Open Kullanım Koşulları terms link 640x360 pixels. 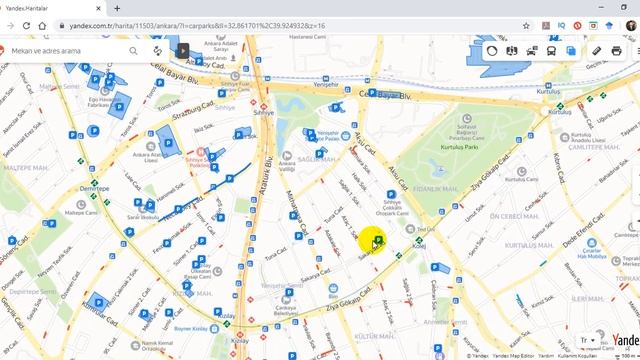pos(577,356)
